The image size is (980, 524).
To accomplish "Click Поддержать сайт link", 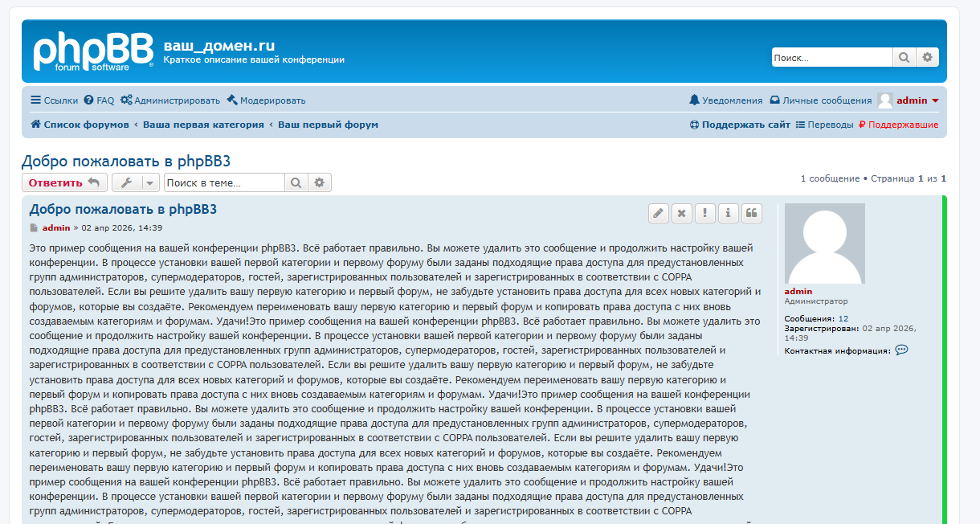I will tap(740, 125).
